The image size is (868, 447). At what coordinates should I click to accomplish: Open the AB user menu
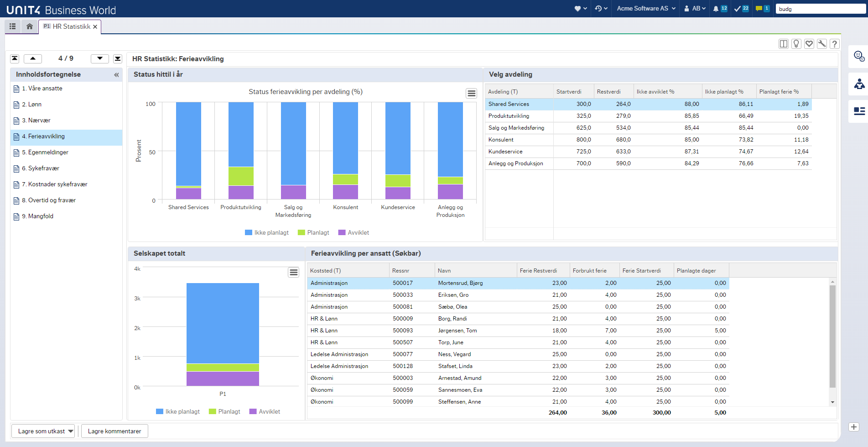point(695,8)
